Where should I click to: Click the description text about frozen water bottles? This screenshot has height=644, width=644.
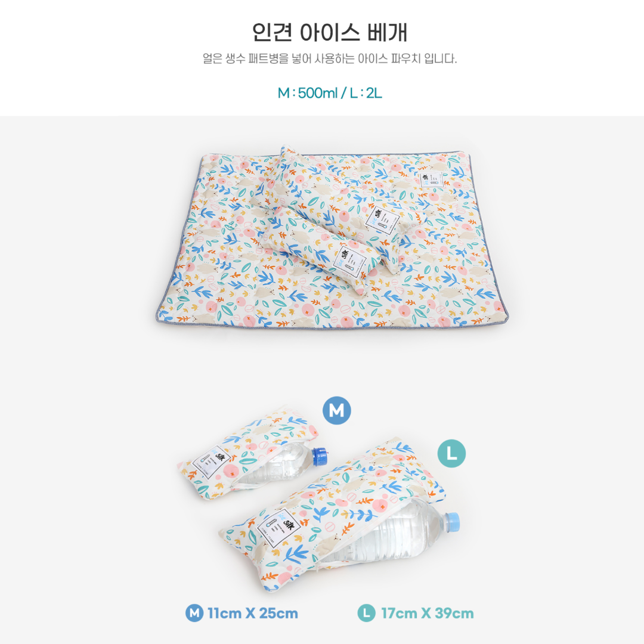[x=329, y=58]
